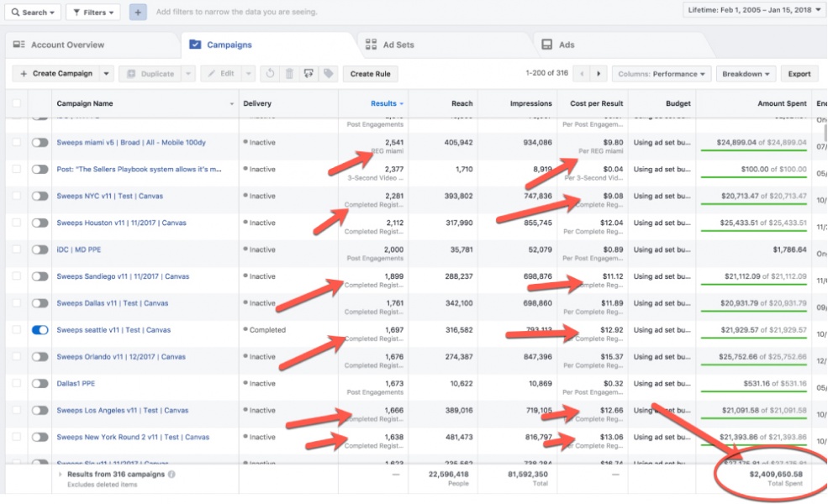Click the Duplicate button
Image resolution: width=828 pixels, height=504 pixels.
tap(151, 74)
